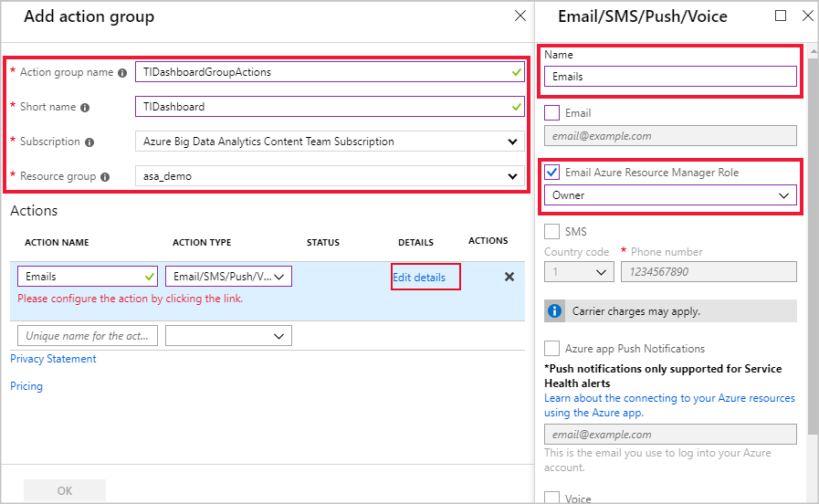Viewport: 819px width, 504px height.
Task: Open the Privacy Statement link
Action: point(53,359)
